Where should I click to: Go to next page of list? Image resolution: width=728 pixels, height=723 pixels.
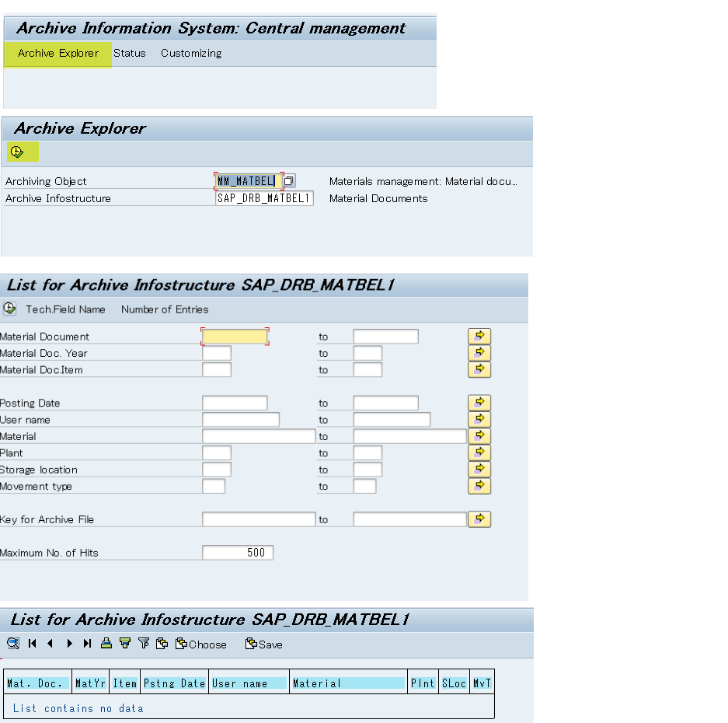(x=69, y=644)
